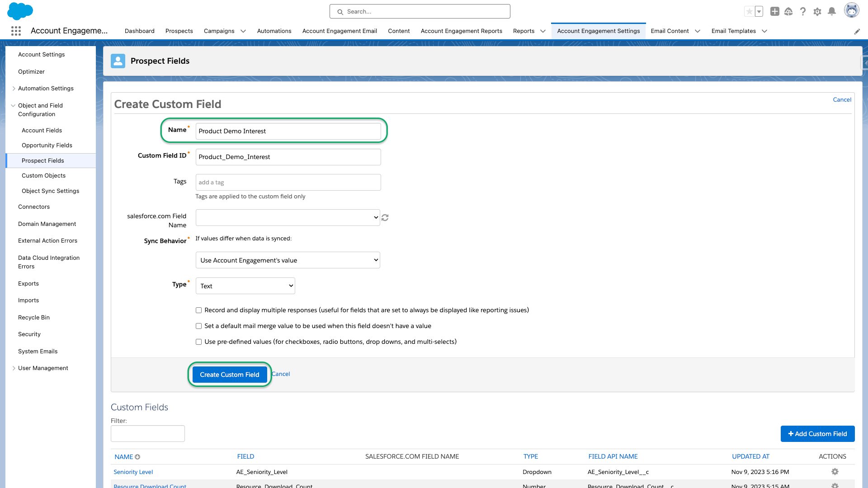Open the Seniority Level field link
This screenshot has height=488, width=868.
click(x=133, y=472)
